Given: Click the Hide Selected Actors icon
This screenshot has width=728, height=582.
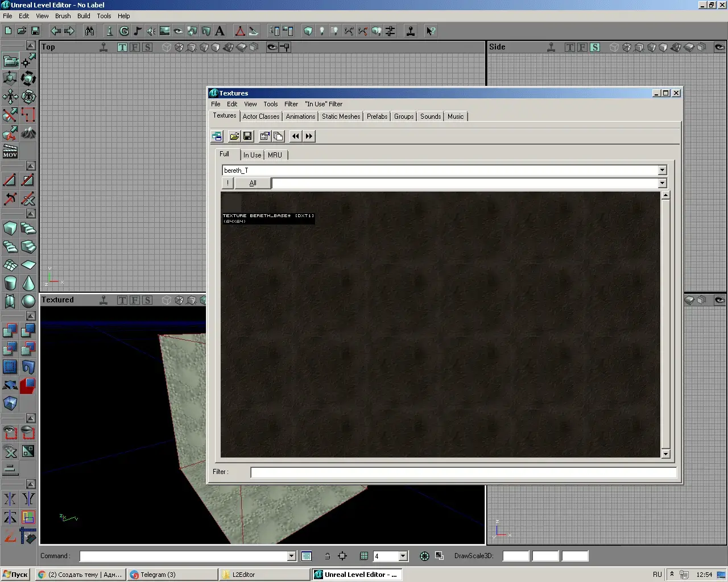Looking at the screenshot, I should tap(28, 433).
